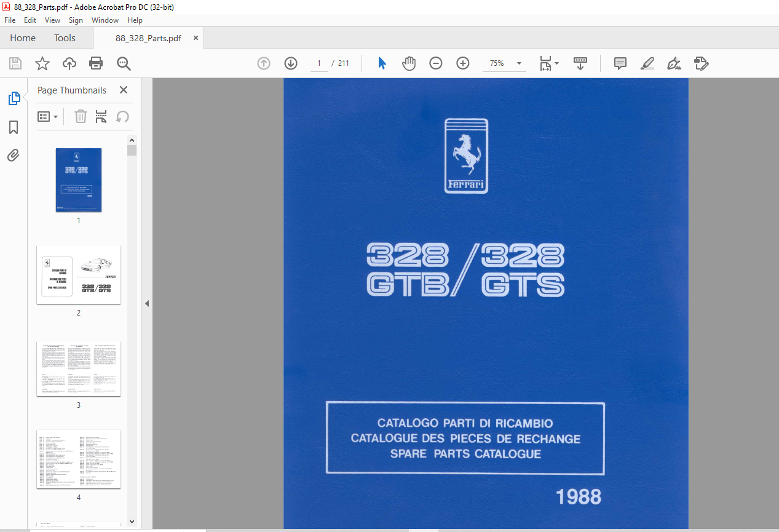
Task: Select the page 4 thumbnail
Action: tap(79, 459)
